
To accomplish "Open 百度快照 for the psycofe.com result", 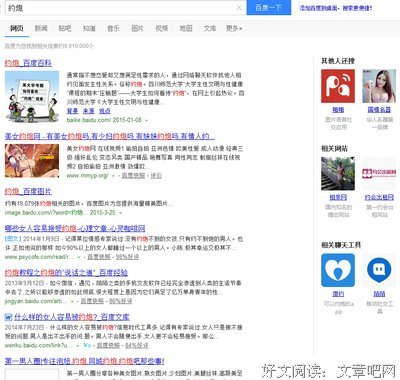I will tap(99, 257).
